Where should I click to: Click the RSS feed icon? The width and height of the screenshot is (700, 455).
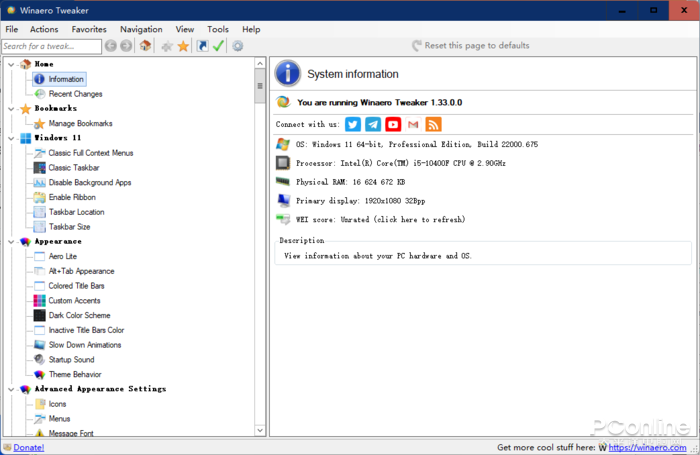click(433, 124)
